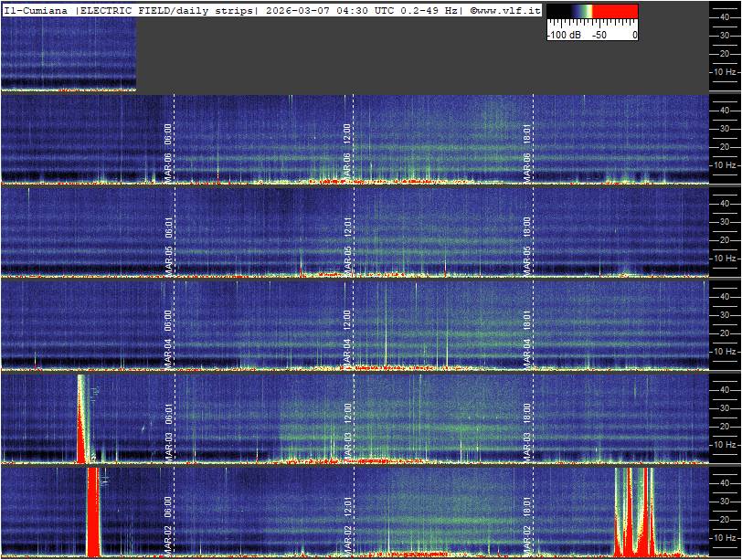Viewport: 742px width, 560px height.
Task: Click the white-red burst on MAR 03 strip
Action: click(x=83, y=416)
